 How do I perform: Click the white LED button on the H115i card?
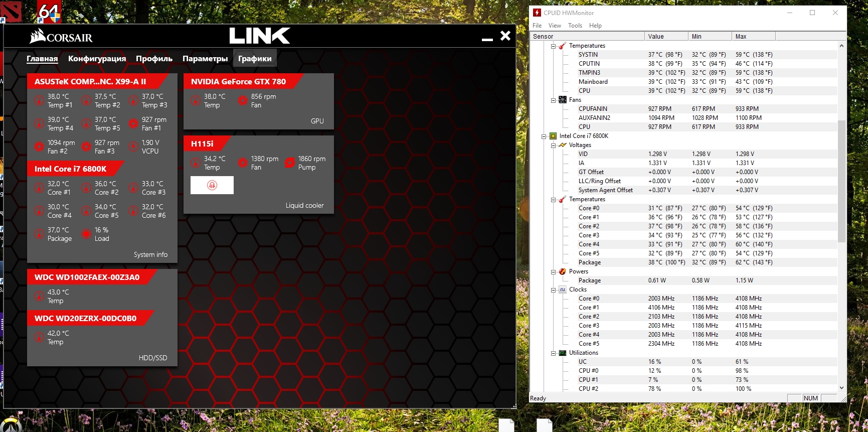point(212,185)
